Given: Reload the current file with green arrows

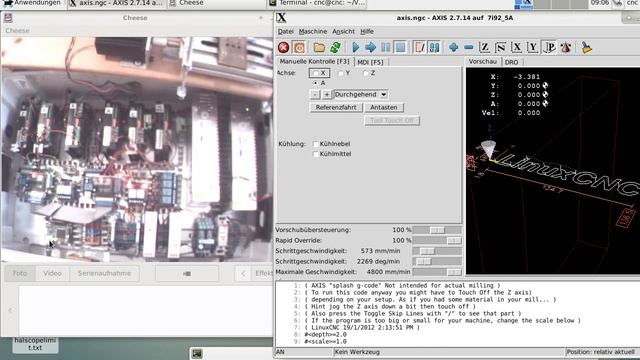Looking at the screenshot, I should [336, 47].
